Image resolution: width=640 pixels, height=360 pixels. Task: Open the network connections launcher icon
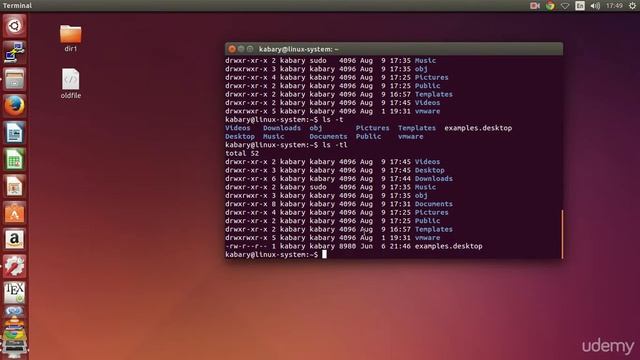(14, 52)
